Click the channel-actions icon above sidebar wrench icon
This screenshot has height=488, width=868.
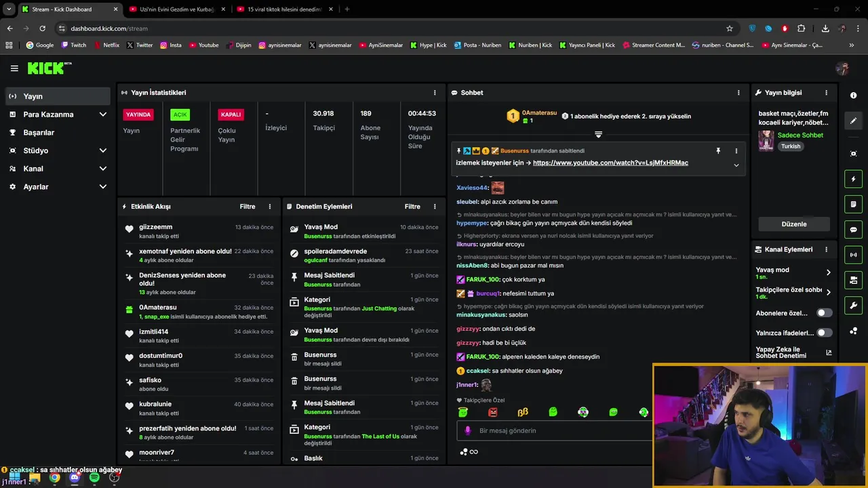[x=853, y=280]
